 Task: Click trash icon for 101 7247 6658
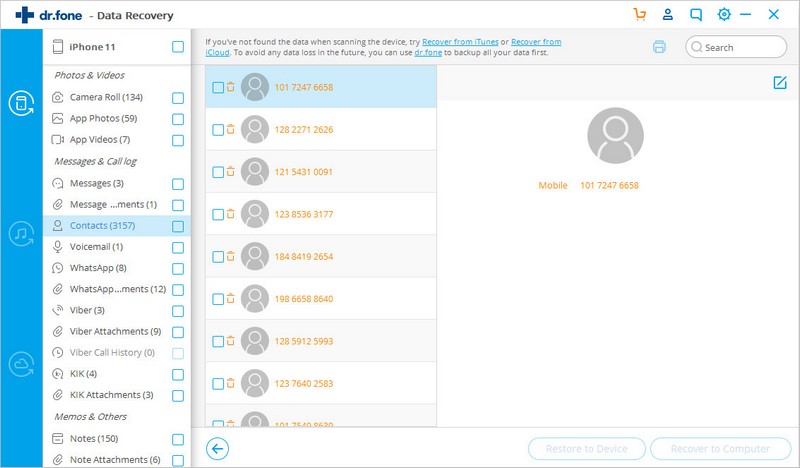click(231, 87)
